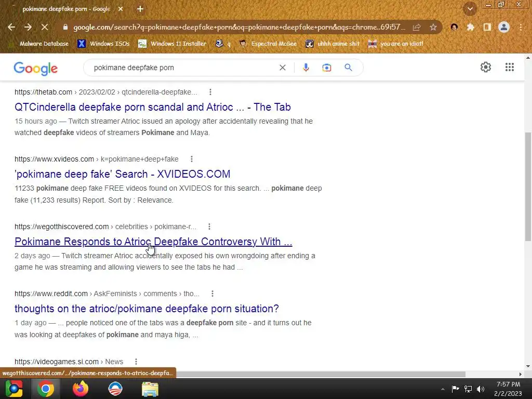Open Pokimane Responds to Atrioc article link

click(153, 242)
